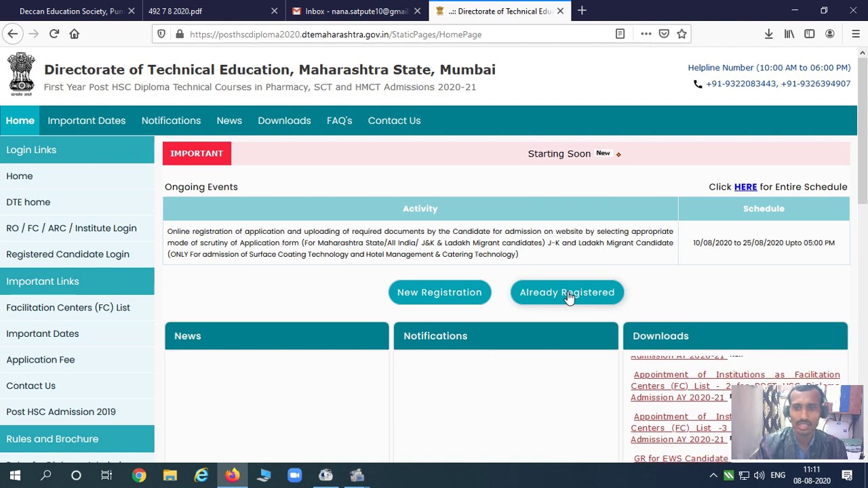Show hidden system tray icons chevron

tap(713, 475)
